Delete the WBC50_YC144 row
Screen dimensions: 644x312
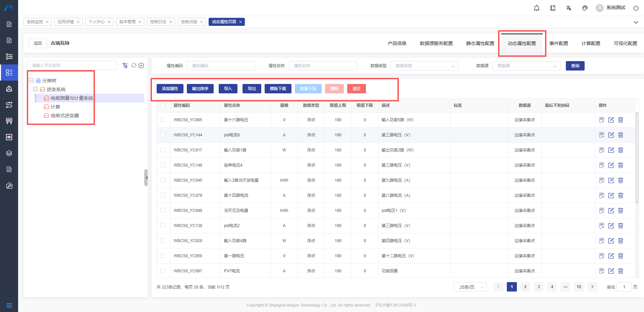(621, 135)
